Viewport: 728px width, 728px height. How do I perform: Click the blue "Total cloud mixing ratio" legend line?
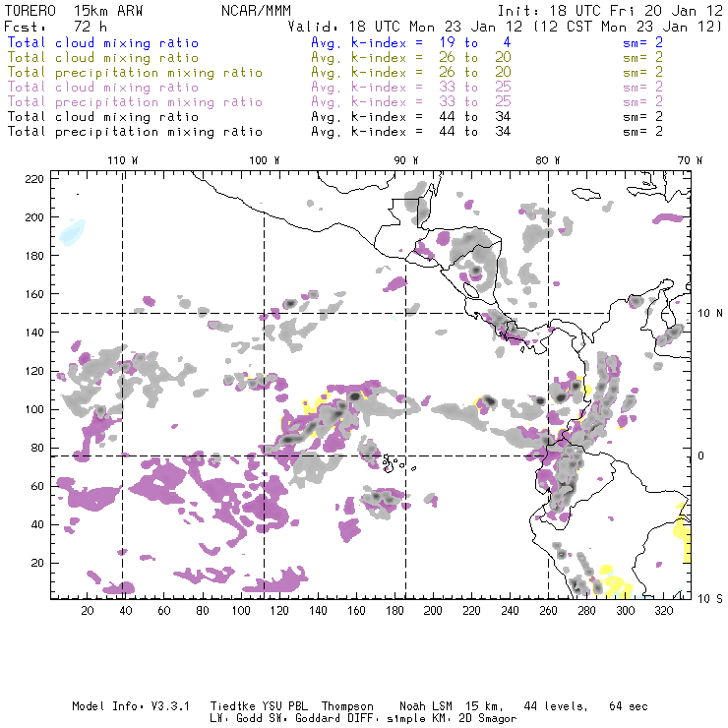click(x=103, y=43)
